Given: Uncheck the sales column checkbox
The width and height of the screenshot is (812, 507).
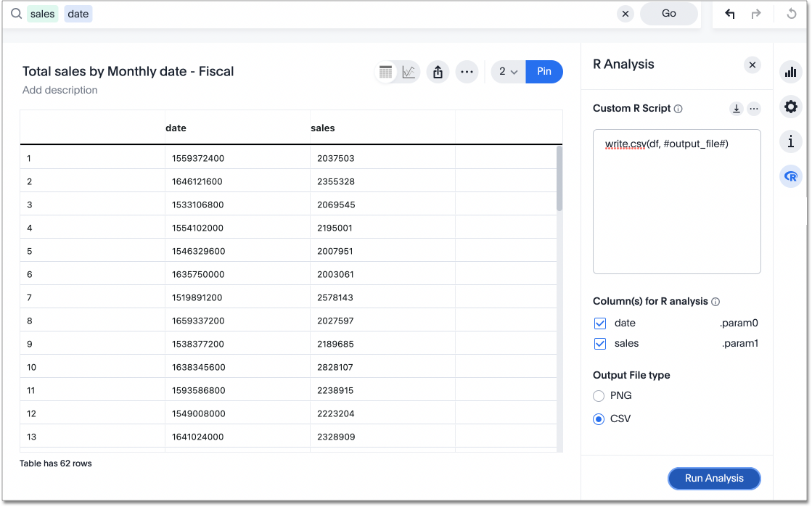Looking at the screenshot, I should click(x=600, y=344).
